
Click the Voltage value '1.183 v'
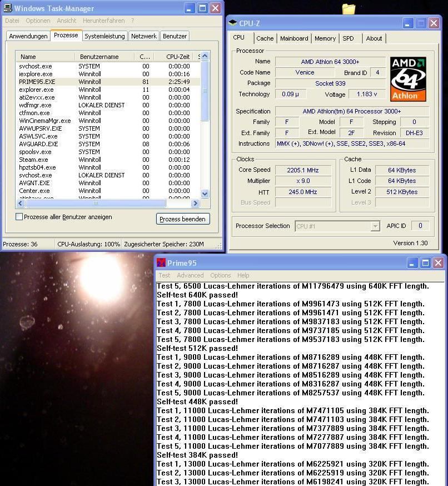click(367, 94)
